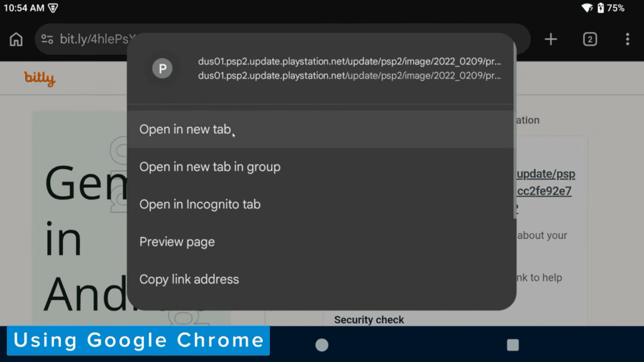Screen dimensions: 644x362
Task: Select Preview page option
Action: 320,242
